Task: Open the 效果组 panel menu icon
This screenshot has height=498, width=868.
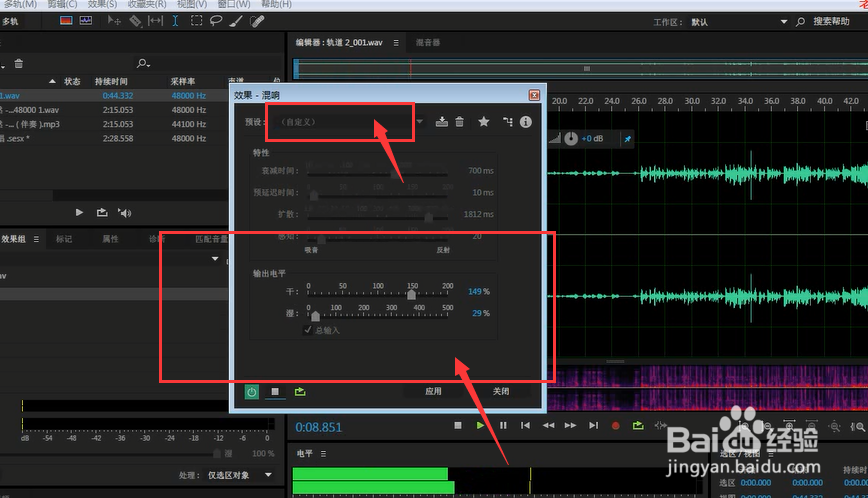Action: point(36,239)
